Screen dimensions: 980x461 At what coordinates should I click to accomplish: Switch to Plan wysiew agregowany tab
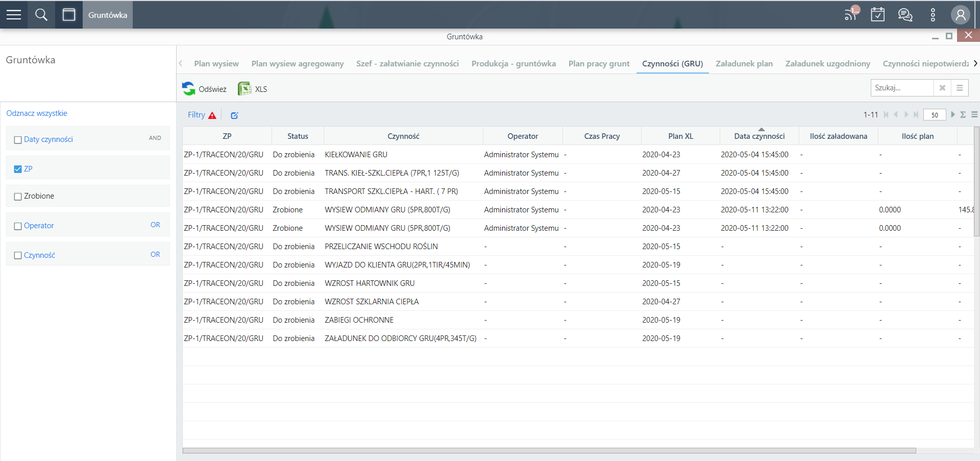[x=298, y=63]
